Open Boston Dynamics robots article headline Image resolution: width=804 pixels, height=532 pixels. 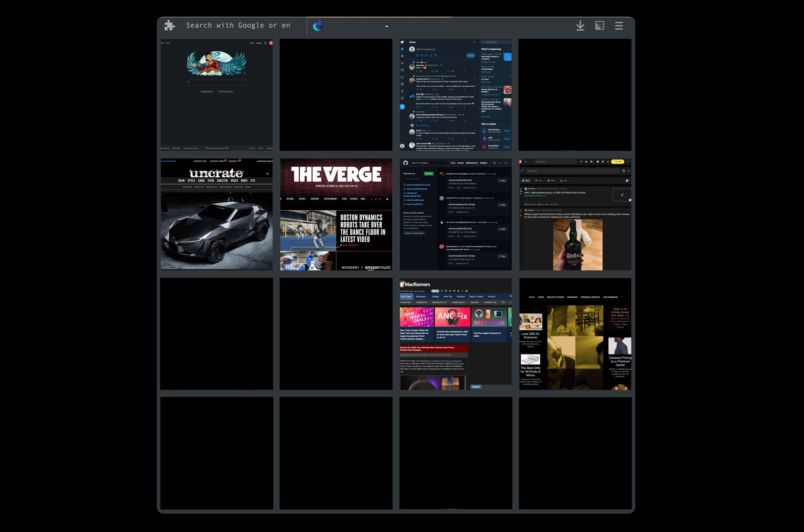point(362,228)
